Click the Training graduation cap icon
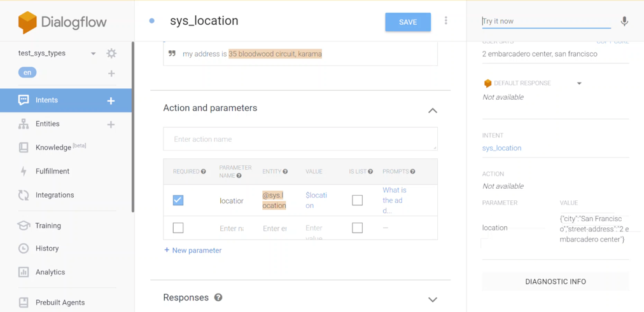The width and height of the screenshot is (644, 312). click(x=24, y=226)
